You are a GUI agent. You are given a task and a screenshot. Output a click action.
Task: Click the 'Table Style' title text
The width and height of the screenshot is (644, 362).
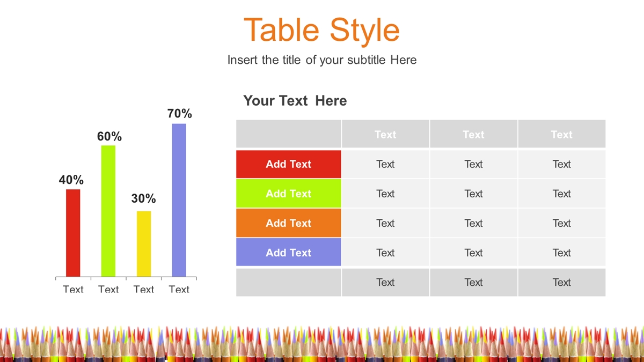pyautogui.click(x=321, y=30)
